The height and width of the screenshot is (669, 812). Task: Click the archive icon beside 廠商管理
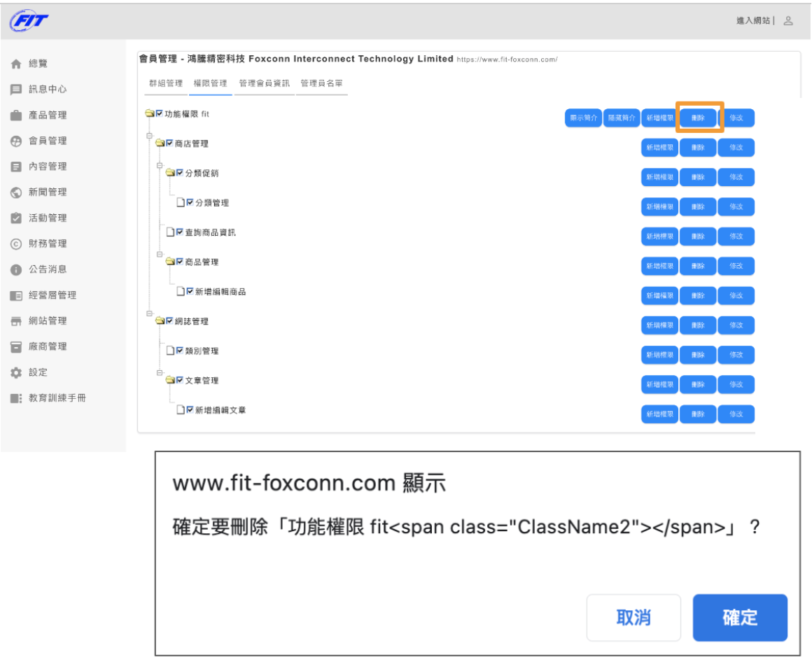[16, 347]
